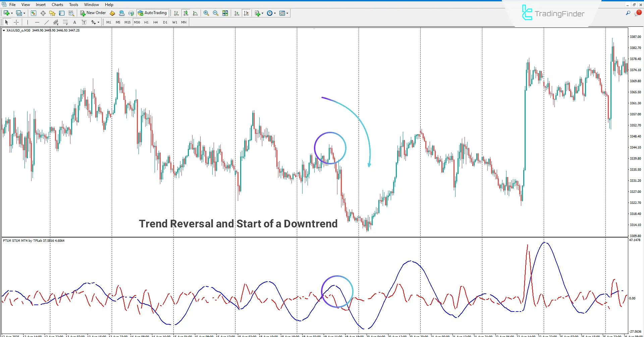This screenshot has height=337, width=644.
Task: Open the Charts menu
Action: point(57,4)
